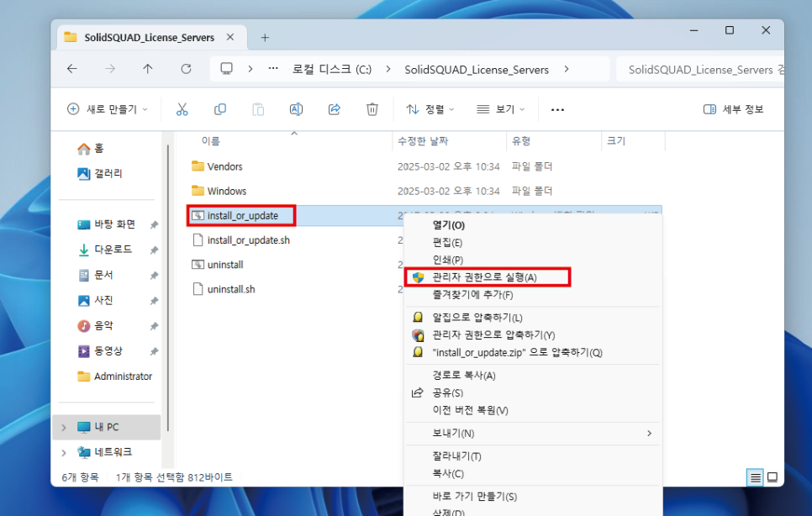
Task: Open the 보기 view dropdown
Action: (501, 109)
